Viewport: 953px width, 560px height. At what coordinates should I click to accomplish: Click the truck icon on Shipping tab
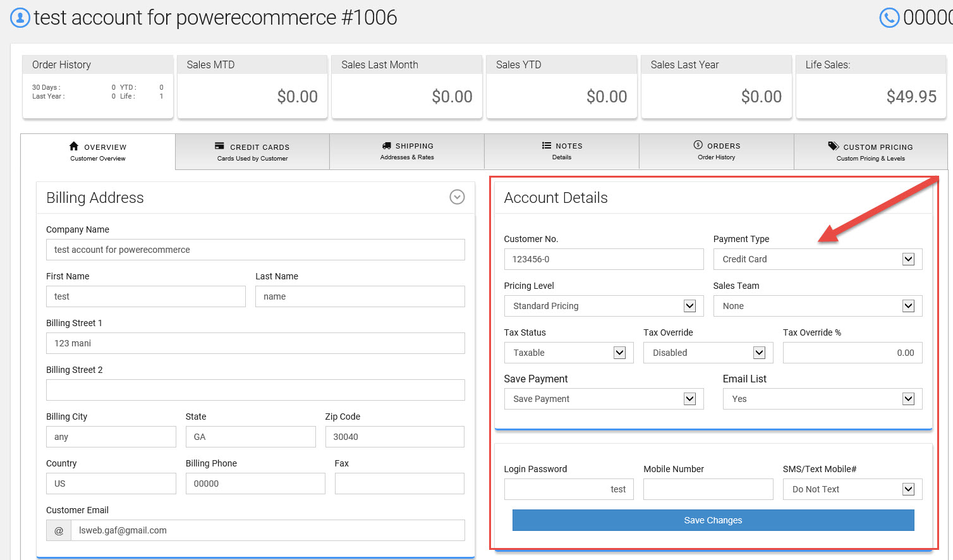(x=386, y=145)
